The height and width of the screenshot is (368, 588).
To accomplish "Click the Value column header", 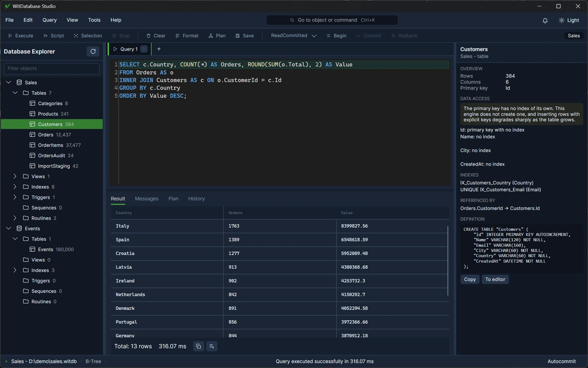I will [392, 213].
